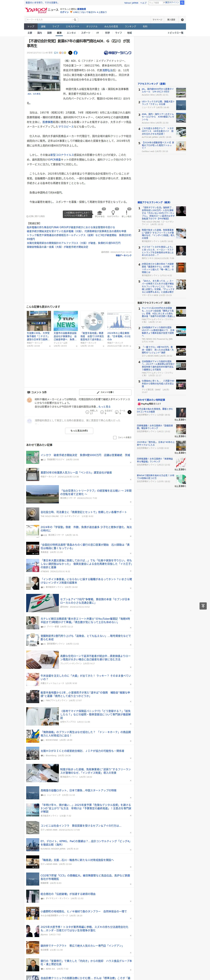This screenshot has width=210, height=980.
Task: Open JAL sale ranking item number 1
Action: pos(158,90)
